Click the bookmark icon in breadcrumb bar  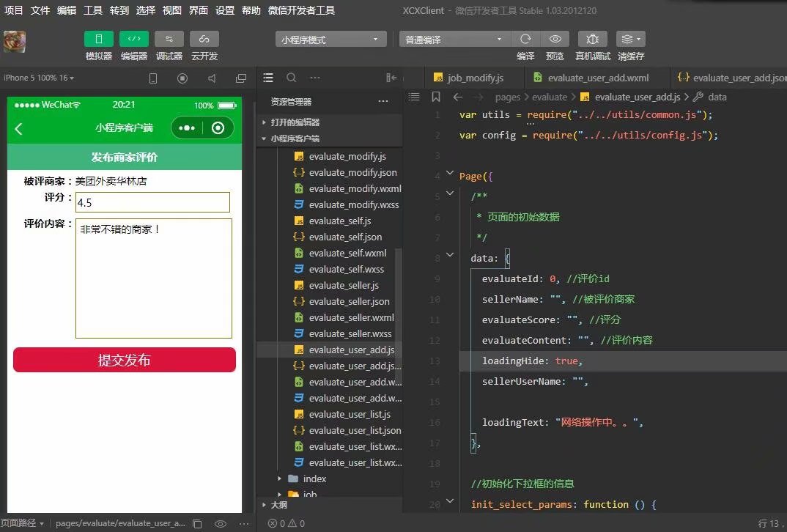click(436, 97)
